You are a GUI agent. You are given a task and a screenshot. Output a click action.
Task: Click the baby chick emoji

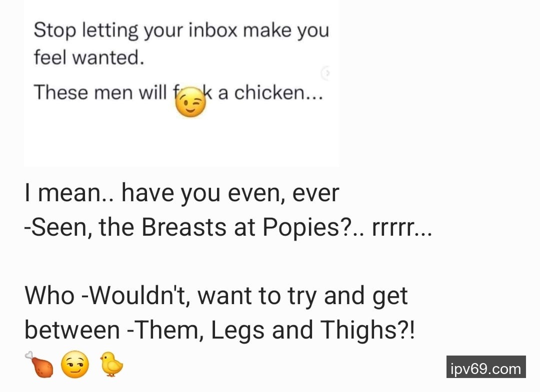tap(111, 364)
